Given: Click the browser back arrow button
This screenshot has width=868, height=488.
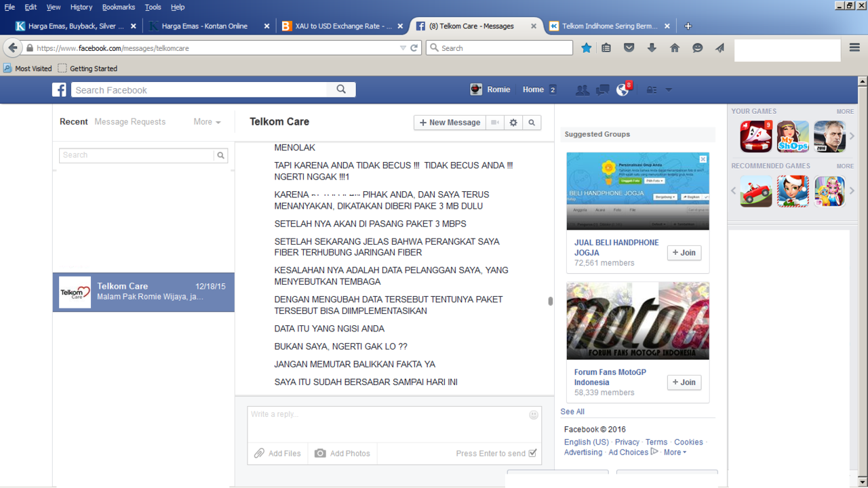Looking at the screenshot, I should coord(13,48).
